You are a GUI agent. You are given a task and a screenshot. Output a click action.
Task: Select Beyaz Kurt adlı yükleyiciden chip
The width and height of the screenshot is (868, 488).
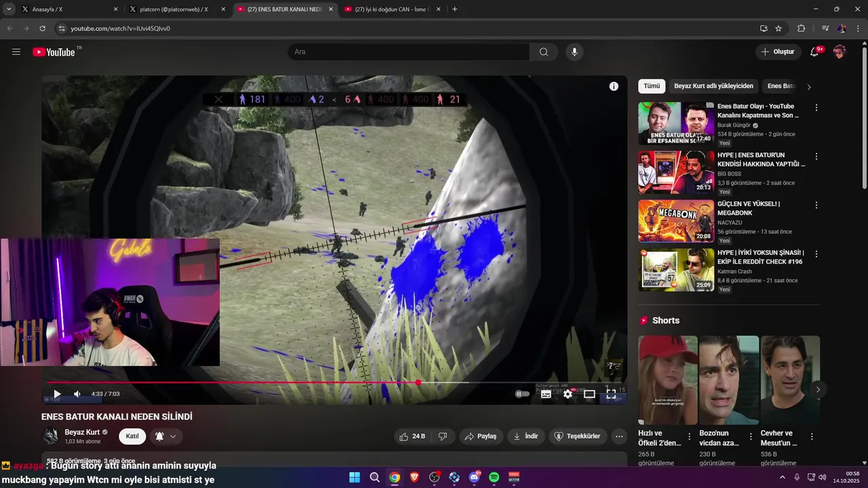[x=713, y=86]
